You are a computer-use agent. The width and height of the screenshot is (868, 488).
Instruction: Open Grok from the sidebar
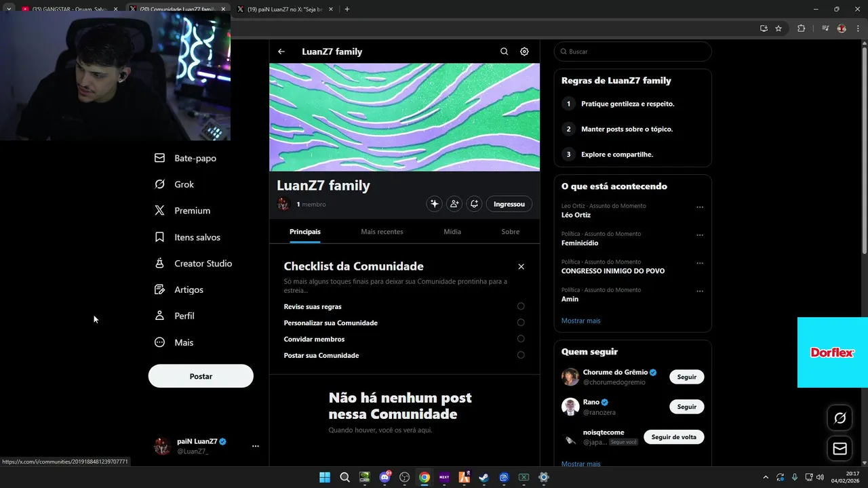tap(175, 184)
